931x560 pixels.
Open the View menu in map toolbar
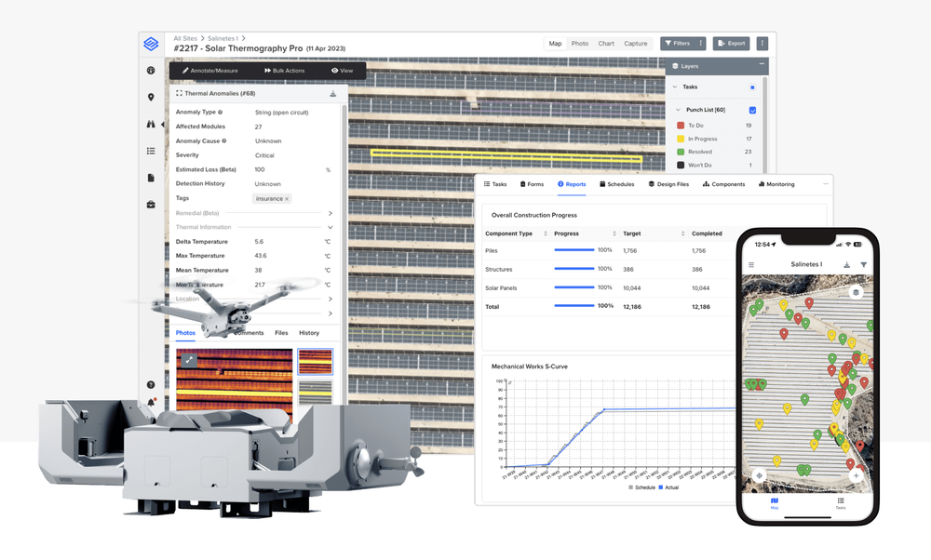click(x=342, y=71)
